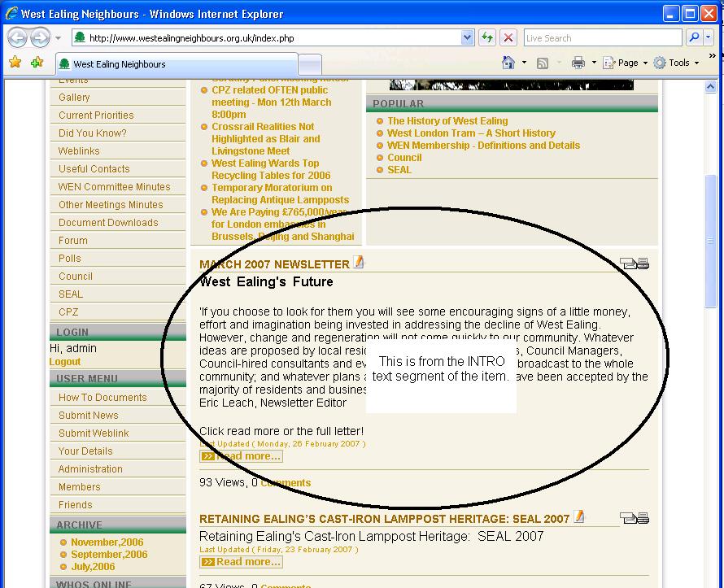Open How To Documents
The image size is (724, 588).
pyautogui.click(x=102, y=398)
